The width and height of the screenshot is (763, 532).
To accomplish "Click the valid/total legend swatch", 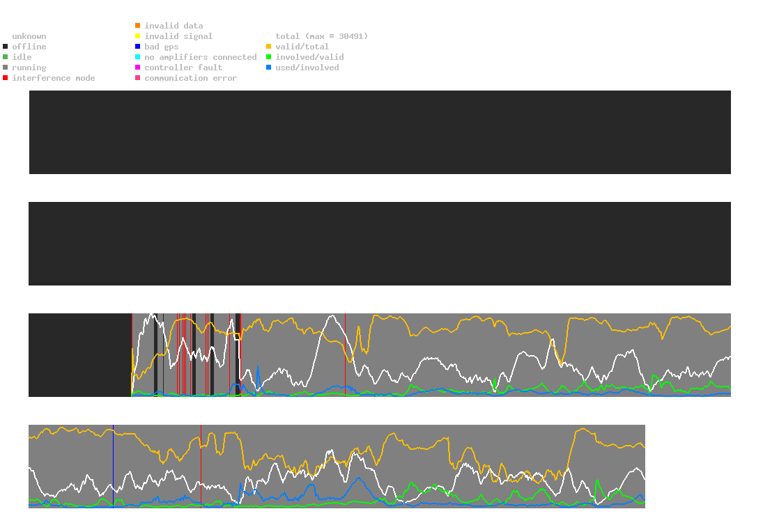I will click(x=268, y=47).
